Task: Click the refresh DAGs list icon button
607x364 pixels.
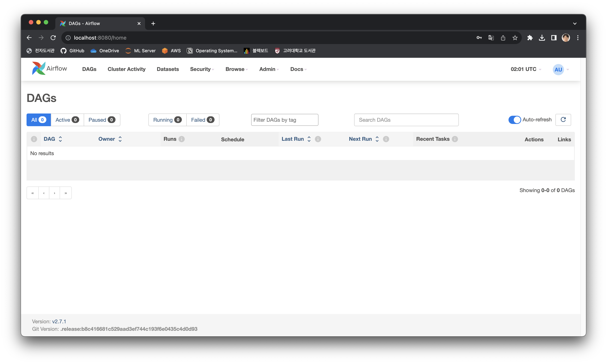Action: [563, 120]
